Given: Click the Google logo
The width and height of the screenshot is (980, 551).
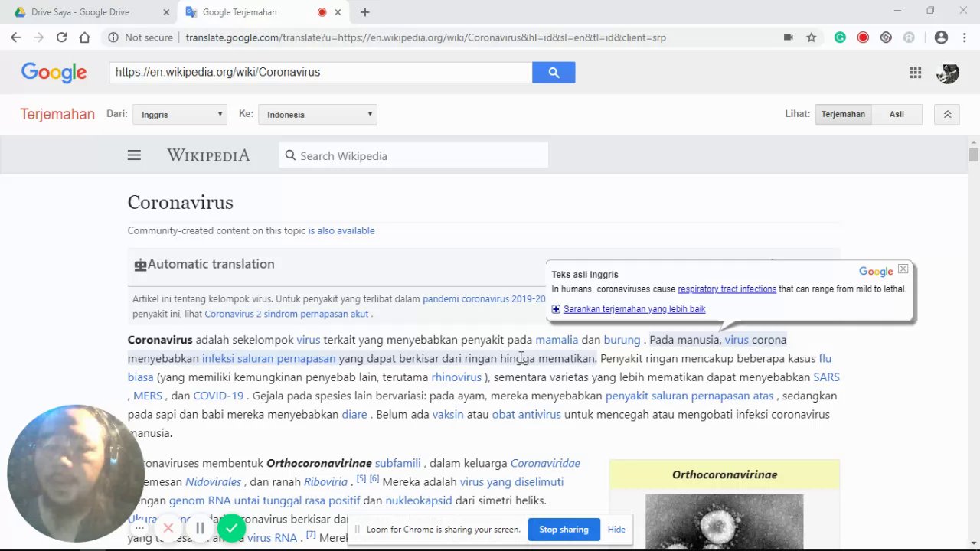Looking at the screenshot, I should click(x=54, y=72).
